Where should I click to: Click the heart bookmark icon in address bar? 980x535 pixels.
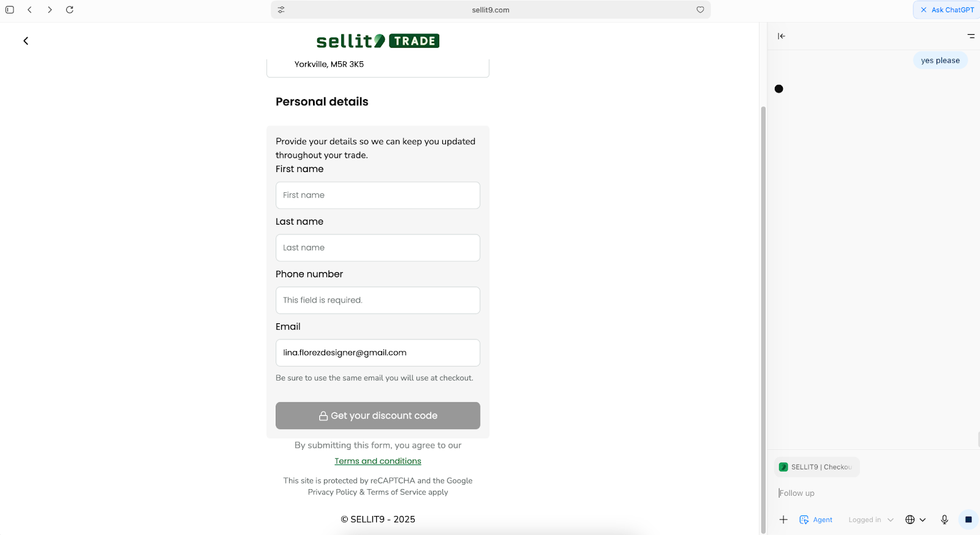(700, 10)
